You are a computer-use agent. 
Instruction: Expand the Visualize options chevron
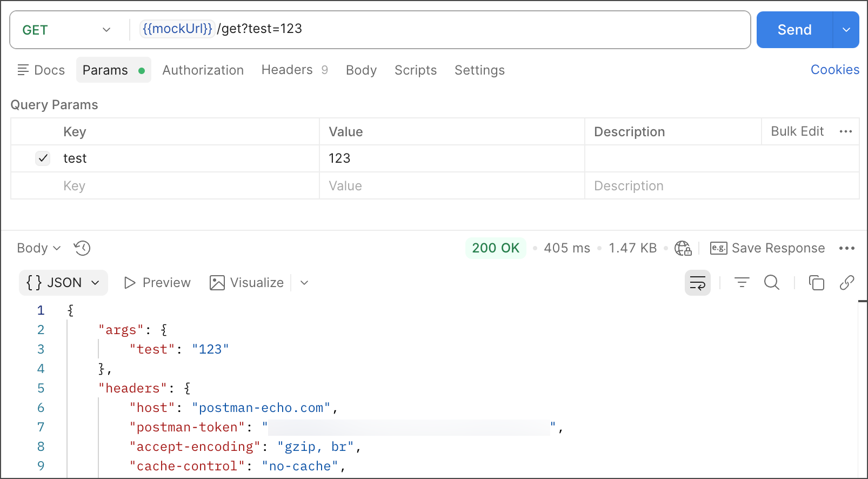click(304, 283)
